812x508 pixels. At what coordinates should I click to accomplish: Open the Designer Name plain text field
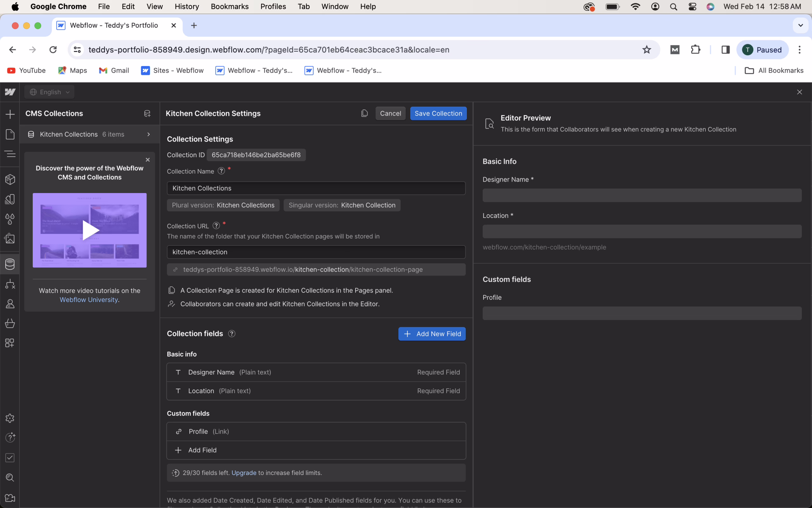tap(316, 372)
